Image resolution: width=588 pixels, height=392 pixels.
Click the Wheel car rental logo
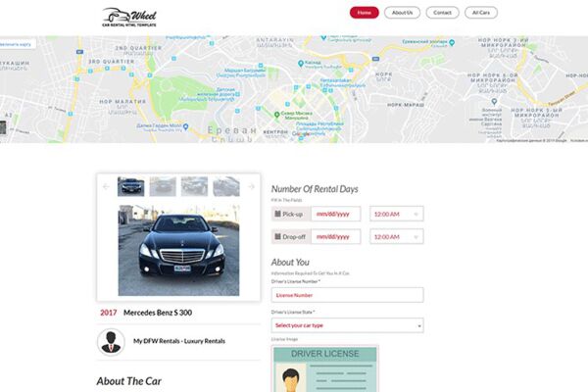point(129,18)
